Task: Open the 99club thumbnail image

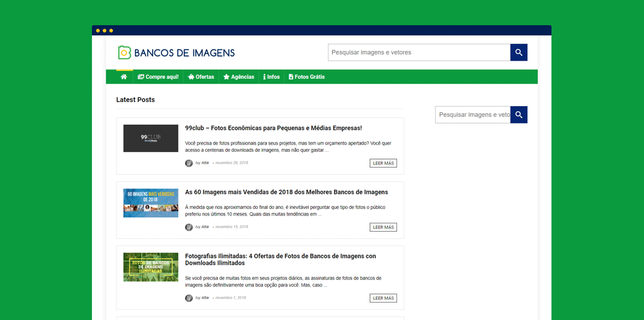Action: click(x=151, y=138)
